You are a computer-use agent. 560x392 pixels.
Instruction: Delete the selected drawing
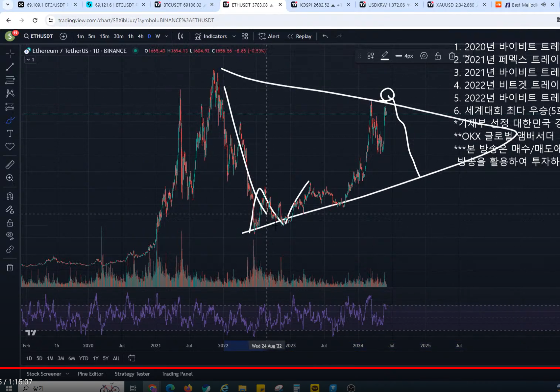[x=451, y=56]
